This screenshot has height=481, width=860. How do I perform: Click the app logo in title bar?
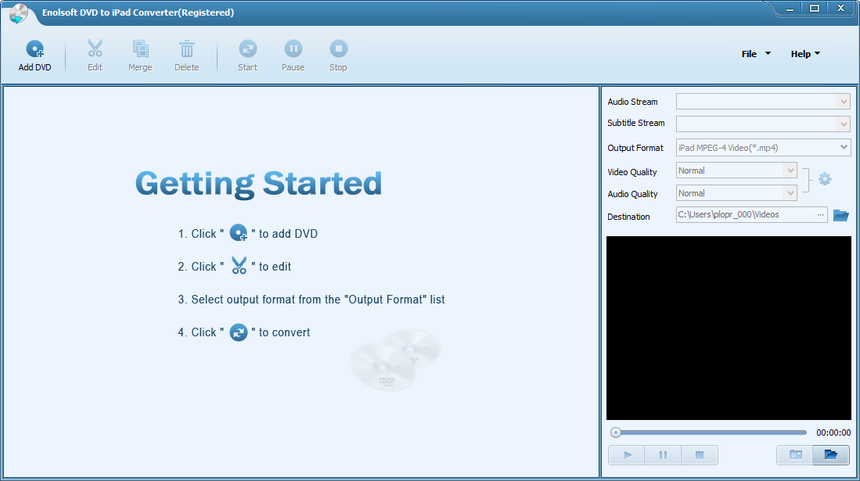click(18, 14)
